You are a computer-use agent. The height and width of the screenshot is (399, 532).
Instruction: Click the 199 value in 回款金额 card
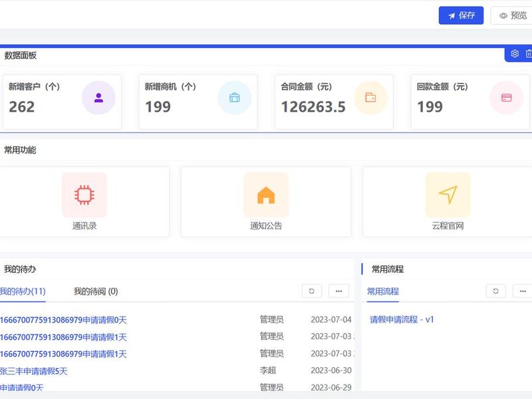coord(430,107)
